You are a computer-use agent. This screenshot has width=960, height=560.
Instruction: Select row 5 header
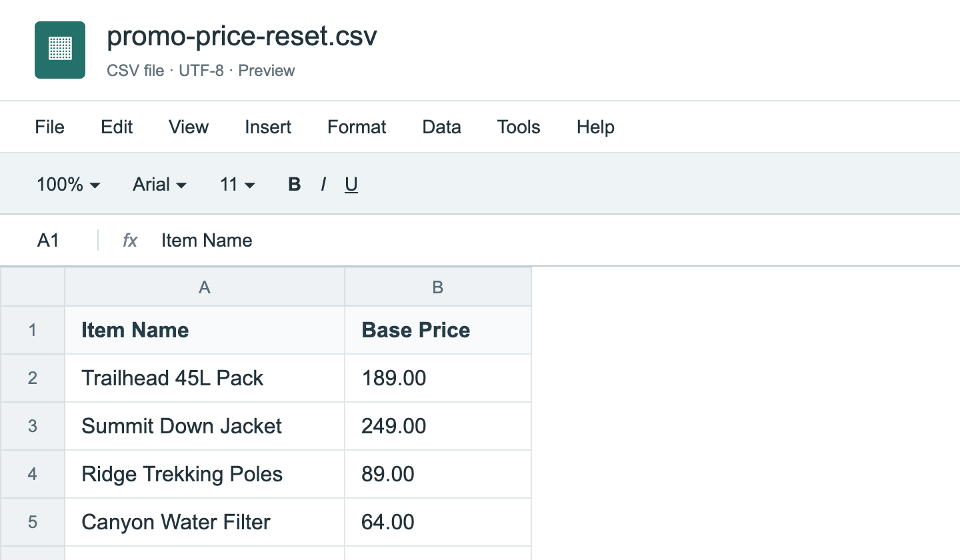pyautogui.click(x=33, y=522)
